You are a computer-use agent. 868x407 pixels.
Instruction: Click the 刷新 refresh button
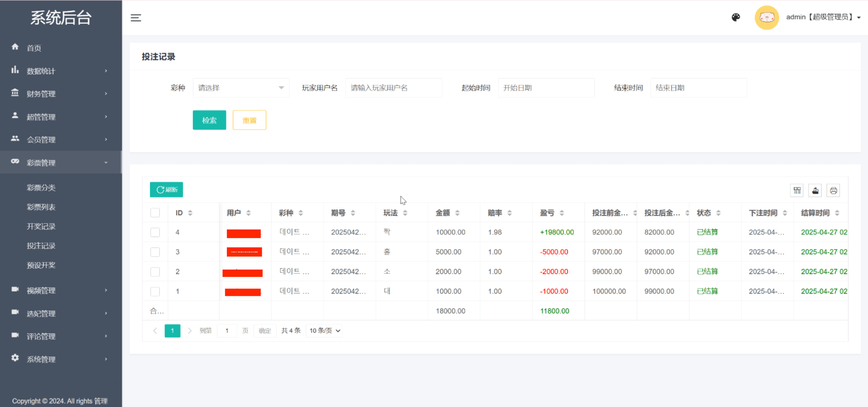166,190
